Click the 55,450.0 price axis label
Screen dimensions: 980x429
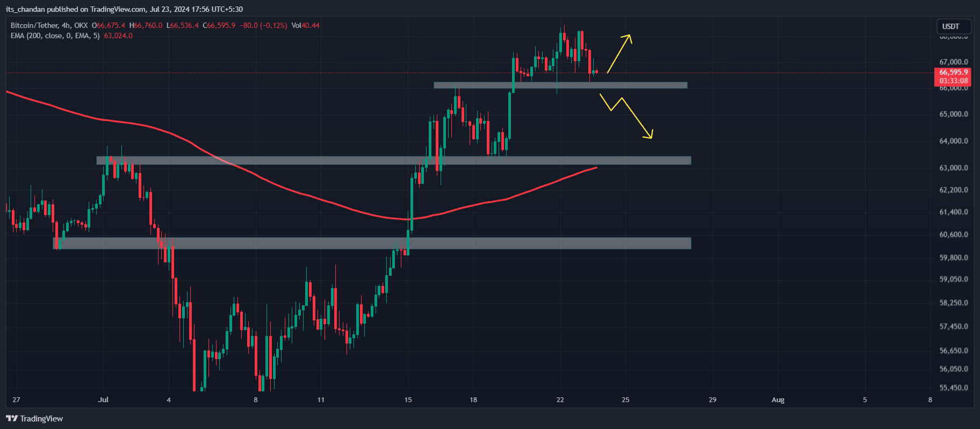click(953, 388)
